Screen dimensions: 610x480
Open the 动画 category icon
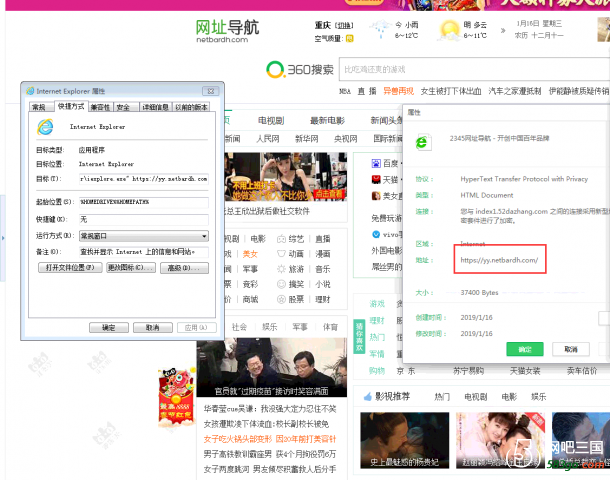click(x=281, y=254)
